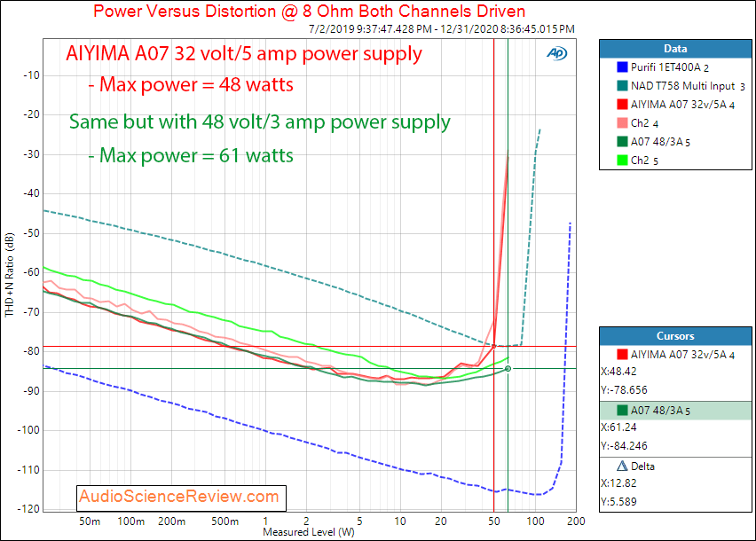Click the -120 tick label on y-axis
The image size is (756, 541).
pos(28,509)
